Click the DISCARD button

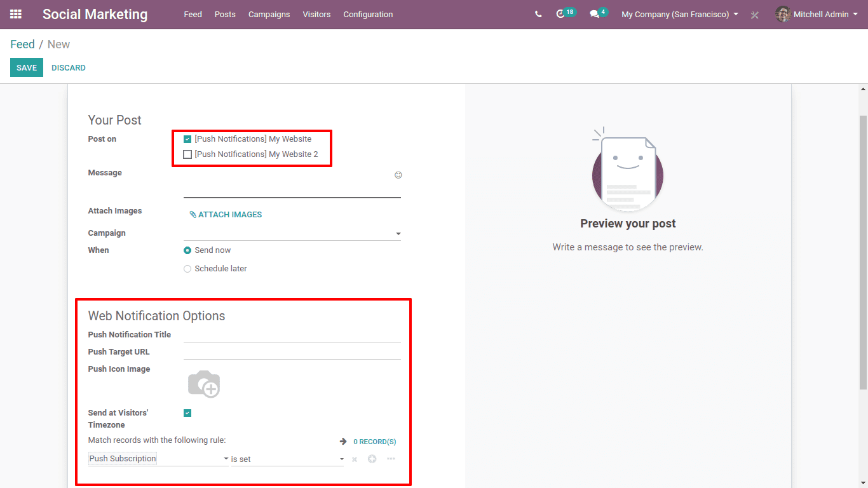pos(69,67)
